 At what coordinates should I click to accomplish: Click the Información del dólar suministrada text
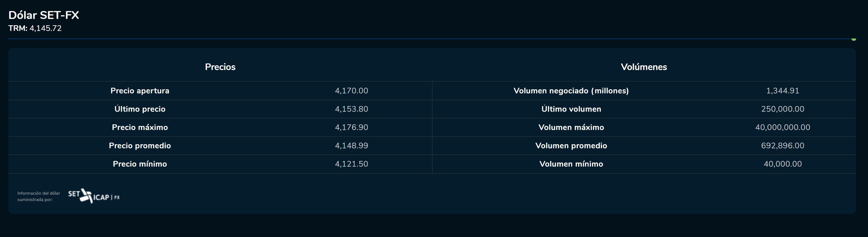click(x=38, y=196)
